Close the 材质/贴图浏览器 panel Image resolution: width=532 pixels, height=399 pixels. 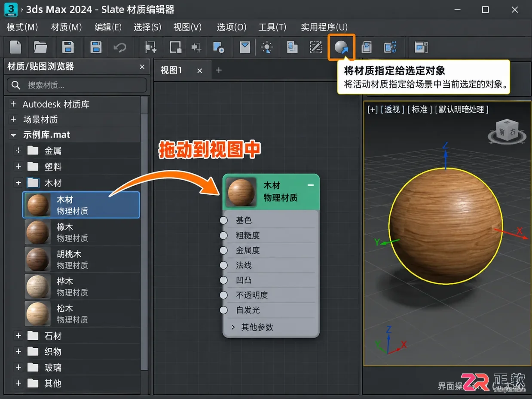tap(142, 67)
